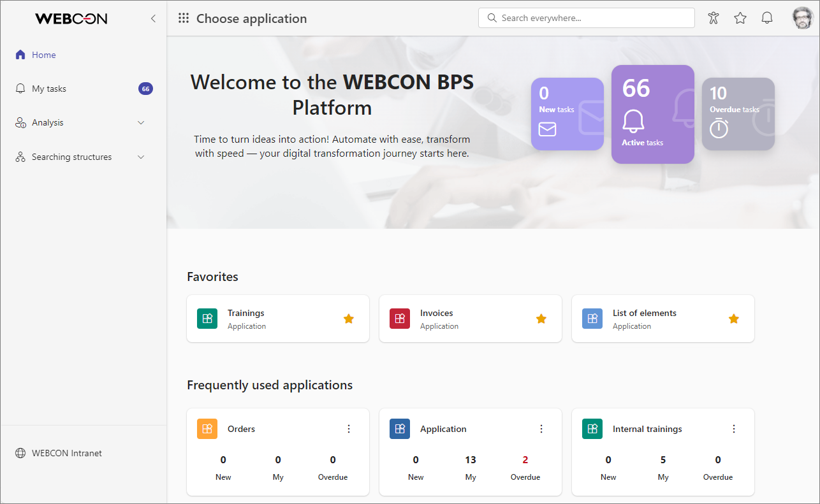
Task: Click the Home house icon
Action: (x=20, y=55)
